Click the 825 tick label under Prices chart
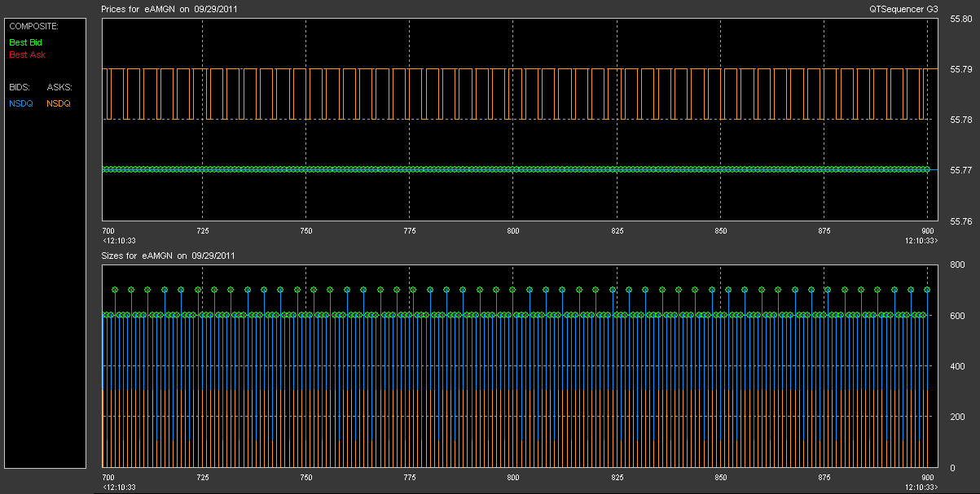This screenshot has width=980, height=494. coord(617,231)
